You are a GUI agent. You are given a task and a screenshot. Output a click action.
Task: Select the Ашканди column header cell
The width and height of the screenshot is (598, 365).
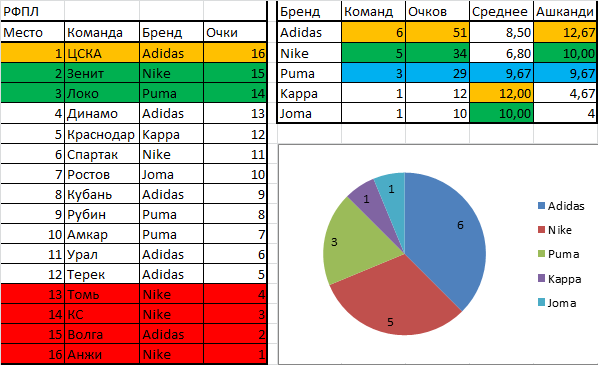coord(565,11)
